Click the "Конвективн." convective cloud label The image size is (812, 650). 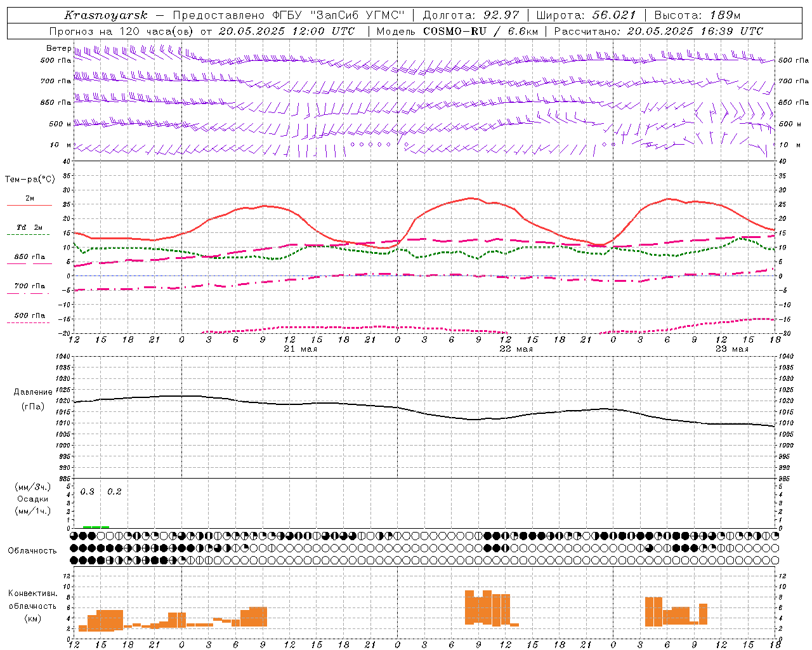tap(32, 594)
